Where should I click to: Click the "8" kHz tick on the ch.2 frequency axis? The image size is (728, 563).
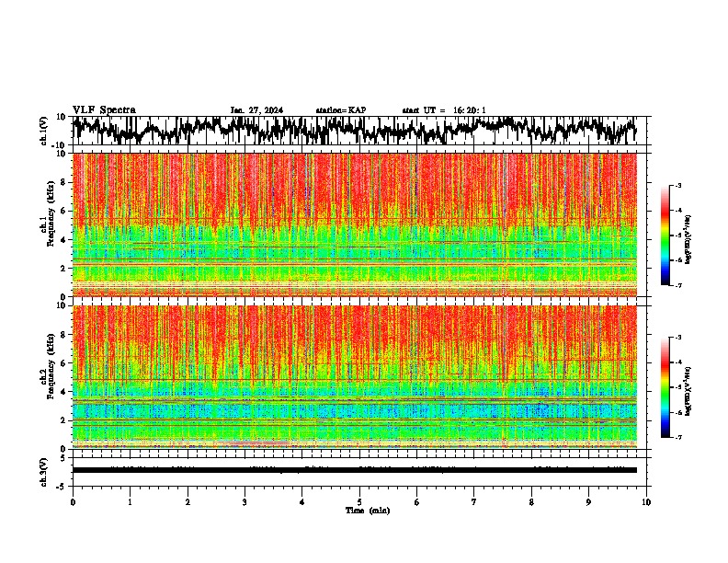point(64,335)
